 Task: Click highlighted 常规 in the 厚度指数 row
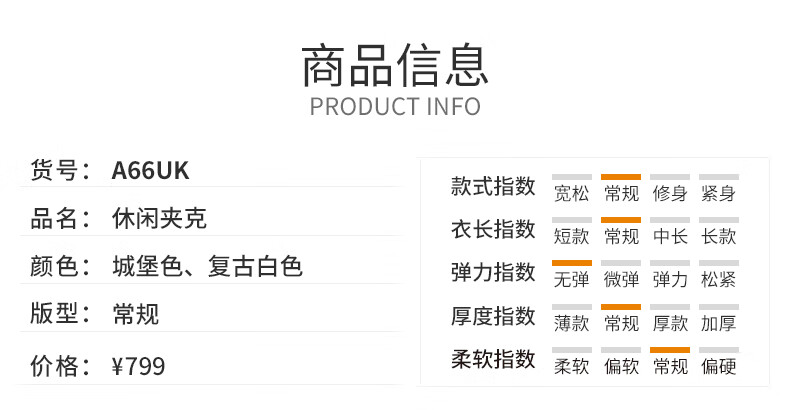[621, 323]
